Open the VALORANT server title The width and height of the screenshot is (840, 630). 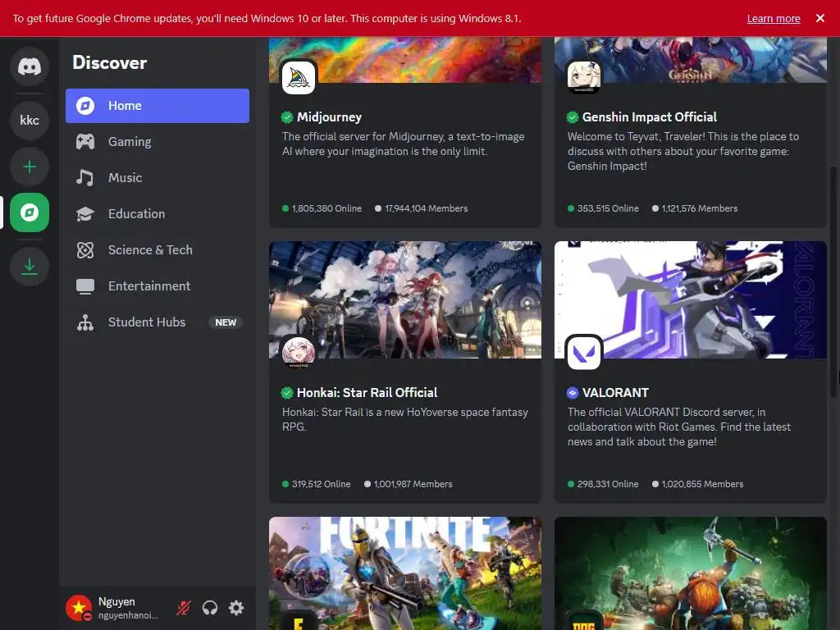pyautogui.click(x=615, y=393)
